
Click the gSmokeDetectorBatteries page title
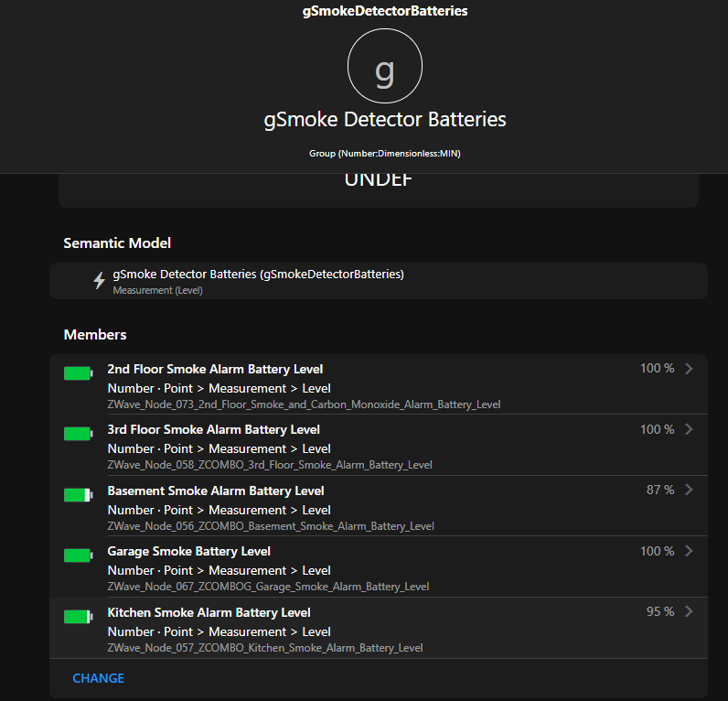tap(385, 12)
